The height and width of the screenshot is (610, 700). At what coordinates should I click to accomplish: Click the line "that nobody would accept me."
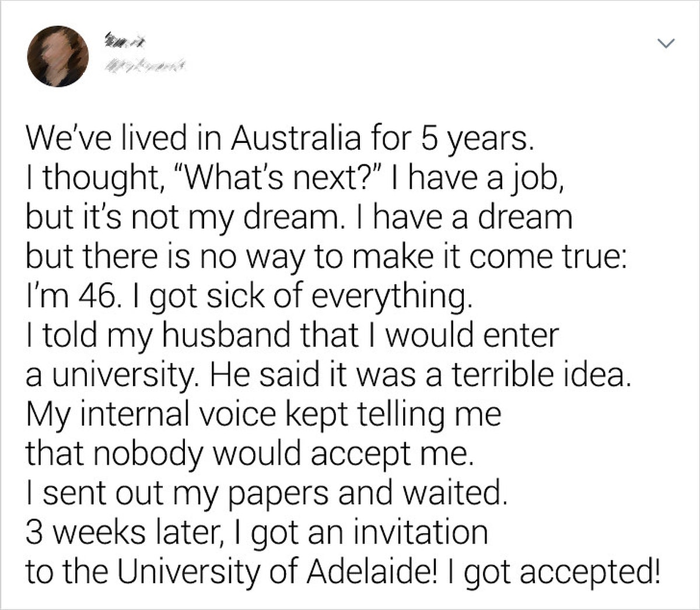pos(247,453)
